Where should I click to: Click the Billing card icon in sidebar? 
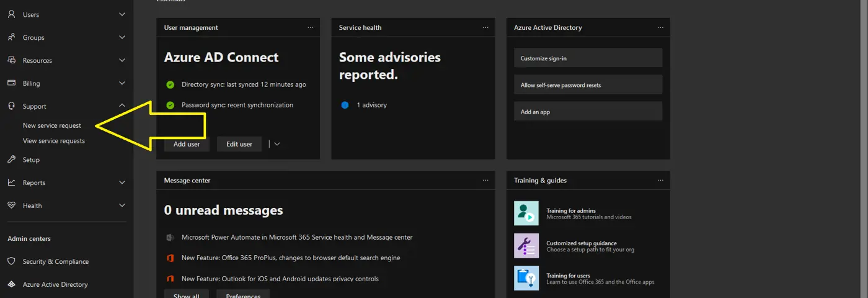(11, 83)
